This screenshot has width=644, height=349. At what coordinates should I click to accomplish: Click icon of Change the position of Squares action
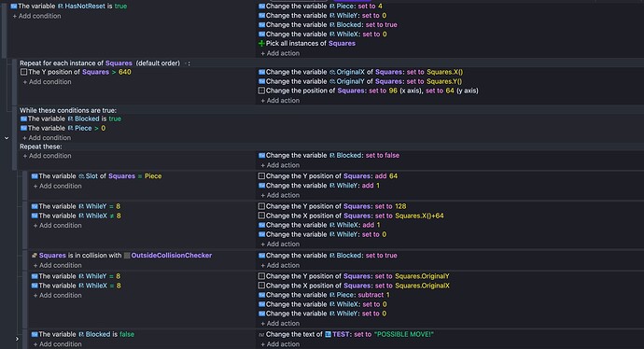click(x=261, y=91)
